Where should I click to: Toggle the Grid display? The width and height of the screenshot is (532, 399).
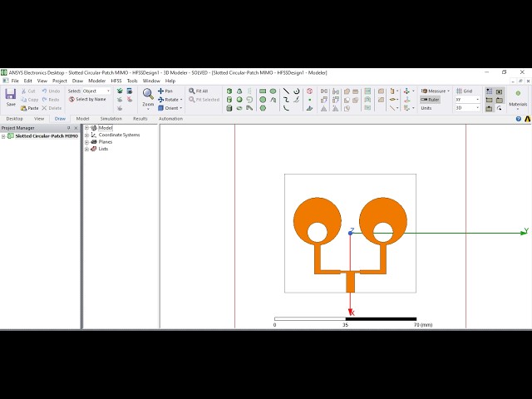click(464, 91)
